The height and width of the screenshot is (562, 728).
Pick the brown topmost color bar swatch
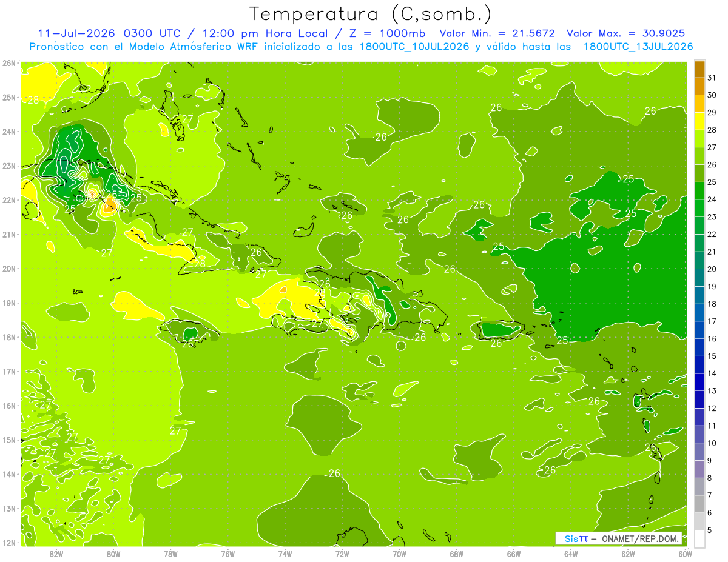699,69
